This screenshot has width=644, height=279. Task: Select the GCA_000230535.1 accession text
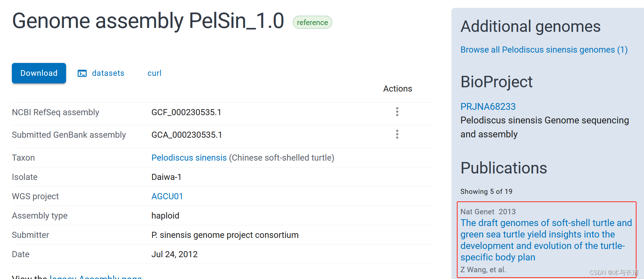(x=186, y=135)
